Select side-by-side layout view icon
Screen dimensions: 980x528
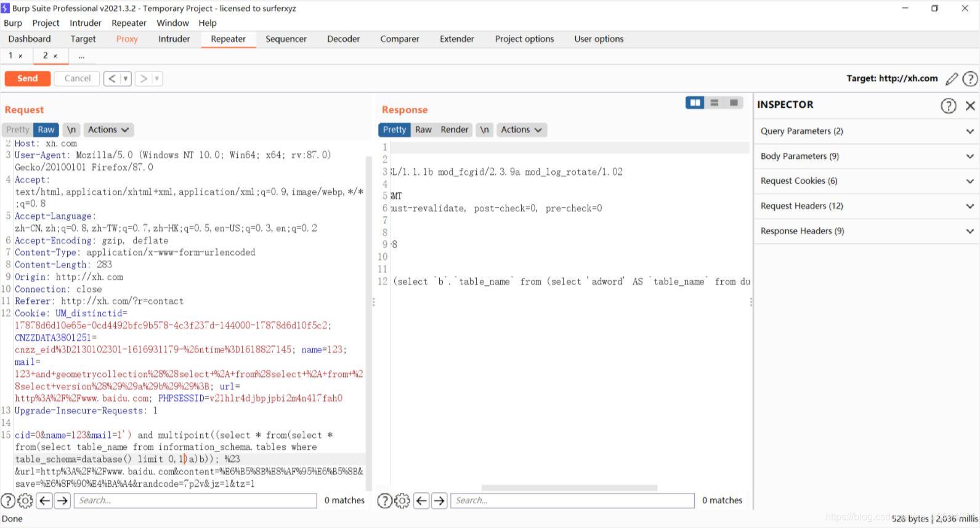tap(695, 103)
